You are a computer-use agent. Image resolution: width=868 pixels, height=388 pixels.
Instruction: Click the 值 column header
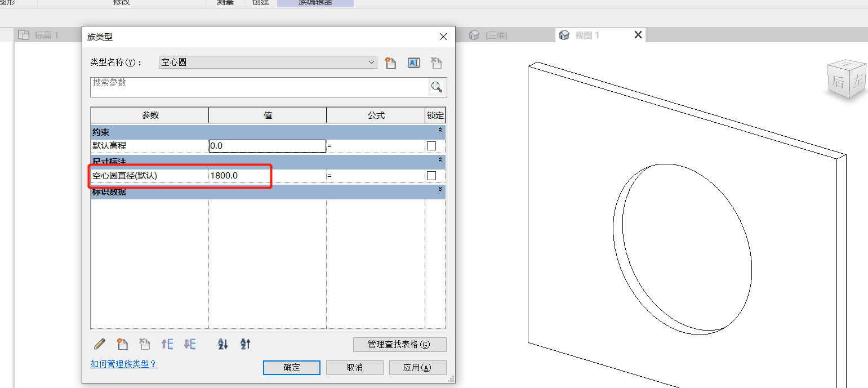(268, 115)
